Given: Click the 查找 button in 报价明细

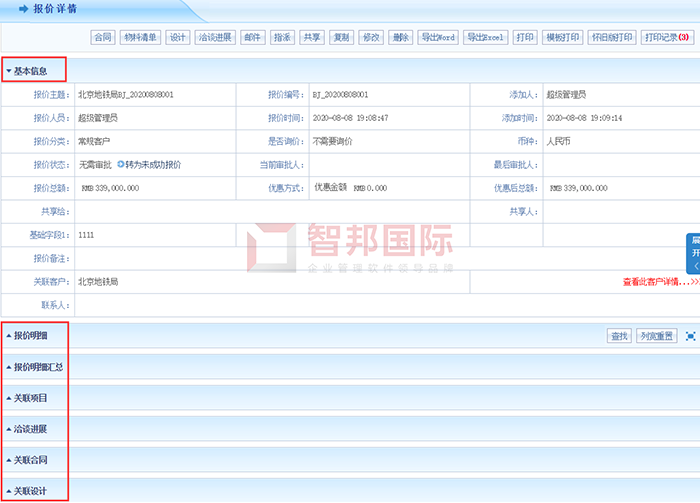Looking at the screenshot, I should 619,336.
